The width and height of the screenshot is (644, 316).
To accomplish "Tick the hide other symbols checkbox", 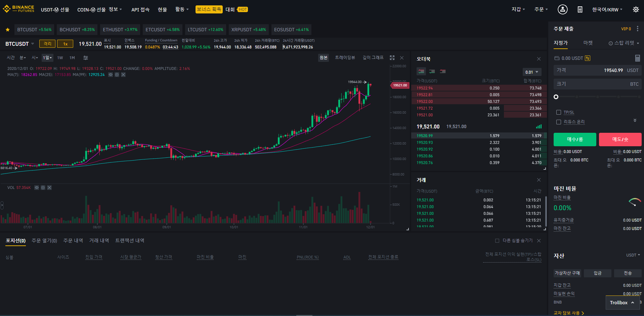I will click(x=497, y=241).
